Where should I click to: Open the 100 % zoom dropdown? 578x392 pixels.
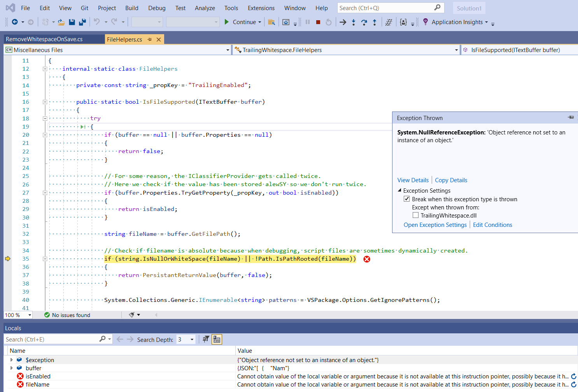[x=30, y=315]
